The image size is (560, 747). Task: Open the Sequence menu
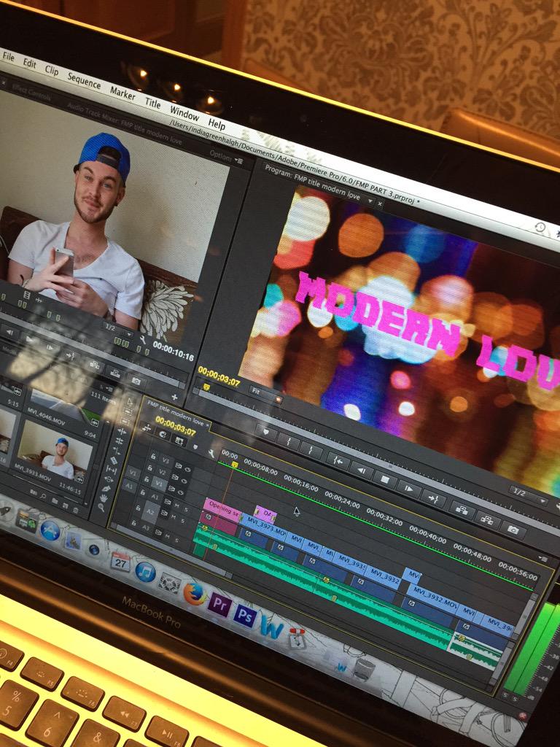click(x=84, y=80)
